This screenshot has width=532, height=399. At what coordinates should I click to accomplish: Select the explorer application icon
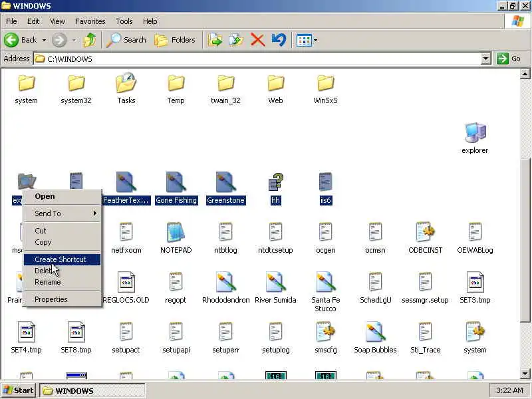(475, 132)
